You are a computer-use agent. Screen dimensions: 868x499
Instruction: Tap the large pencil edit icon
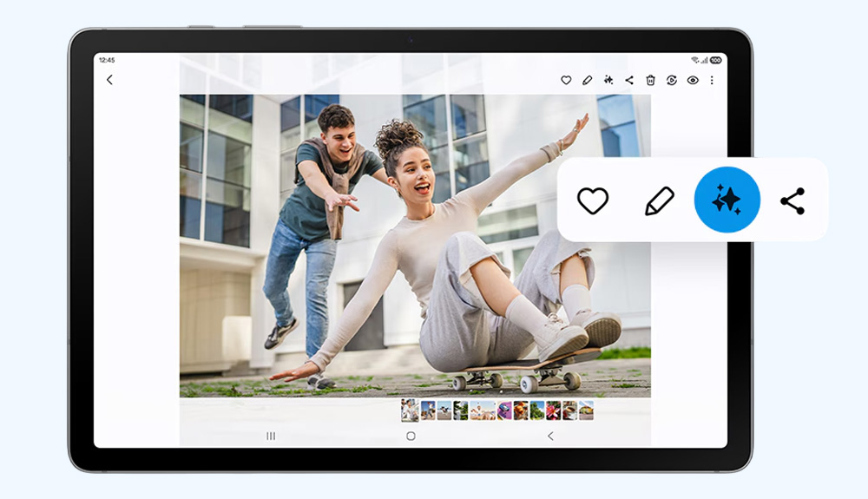click(x=660, y=200)
